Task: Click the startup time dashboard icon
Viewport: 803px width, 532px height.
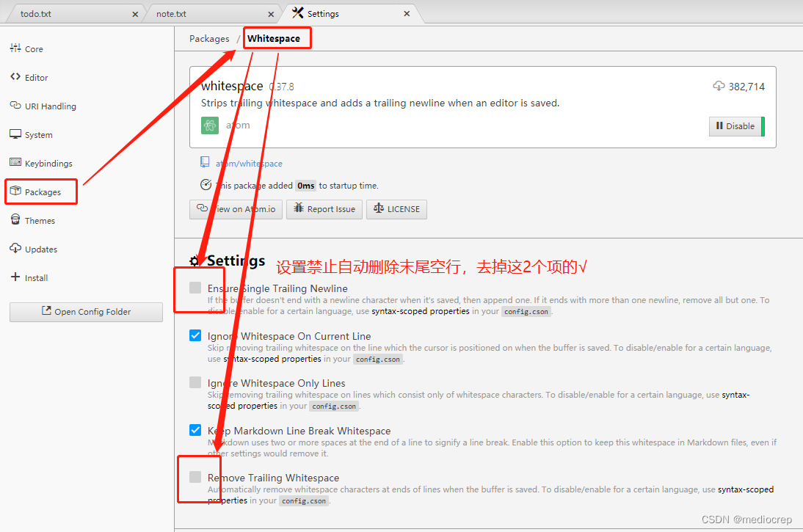Action: 206,185
